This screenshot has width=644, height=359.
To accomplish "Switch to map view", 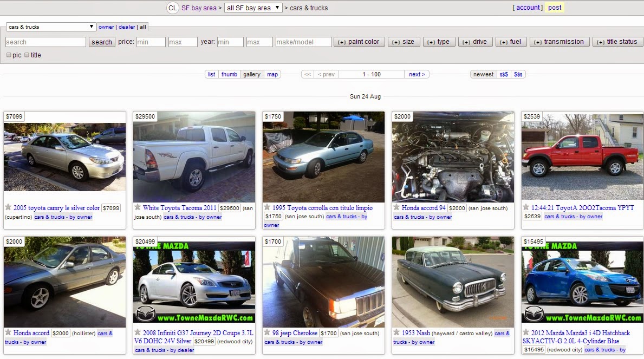I will [272, 74].
